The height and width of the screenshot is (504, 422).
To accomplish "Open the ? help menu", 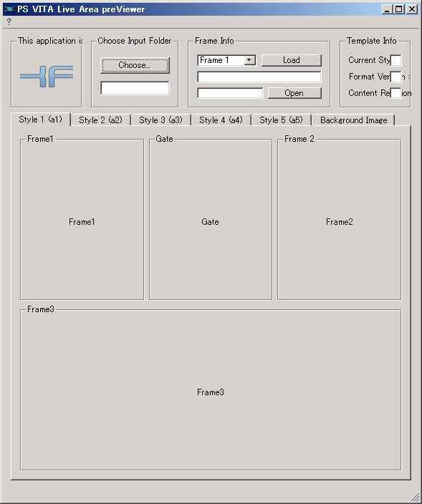I will (x=9, y=22).
